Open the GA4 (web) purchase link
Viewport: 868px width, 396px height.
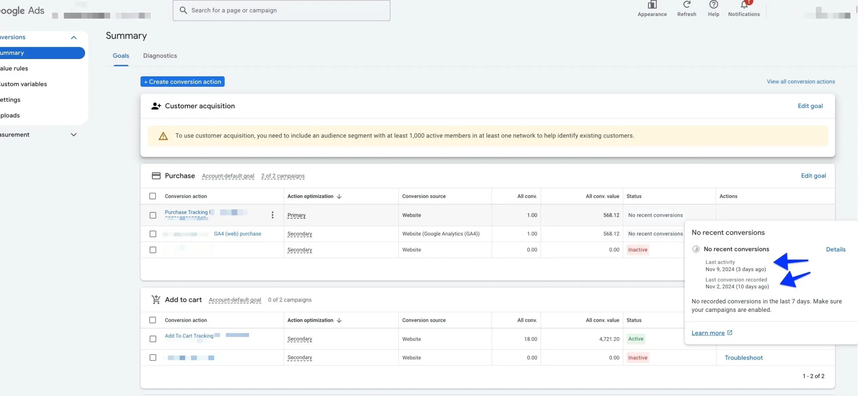click(237, 234)
